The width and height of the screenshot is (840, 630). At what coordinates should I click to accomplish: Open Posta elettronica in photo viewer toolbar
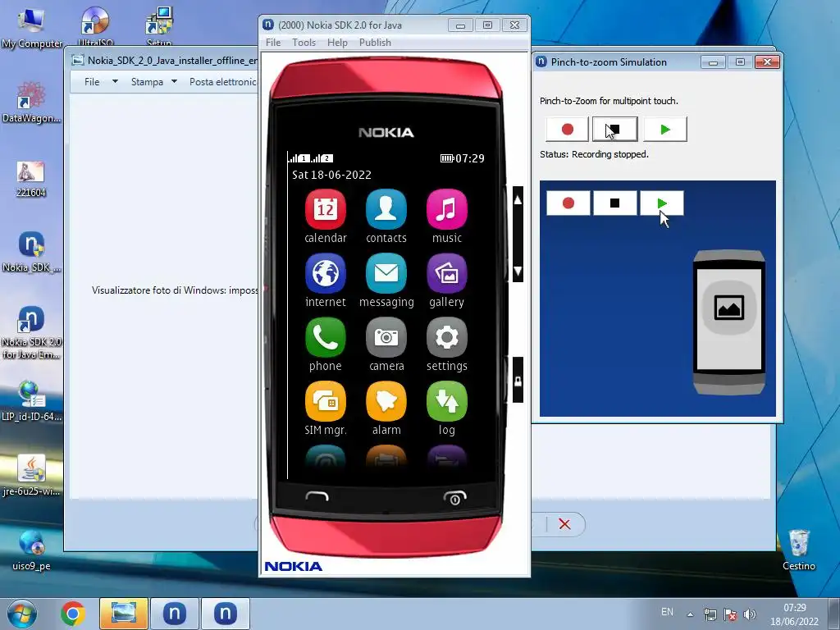tap(222, 81)
